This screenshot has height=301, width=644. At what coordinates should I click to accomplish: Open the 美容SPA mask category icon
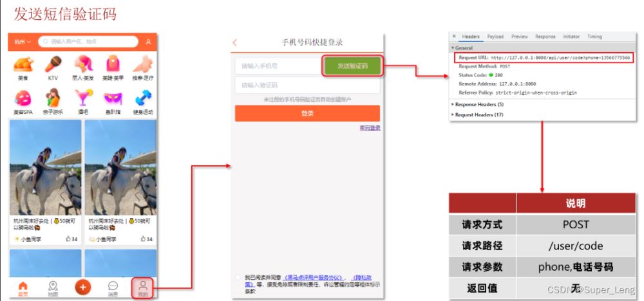click(23, 99)
